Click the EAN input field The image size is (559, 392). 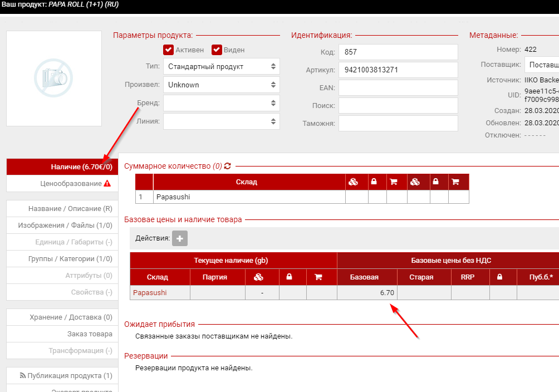(x=398, y=88)
